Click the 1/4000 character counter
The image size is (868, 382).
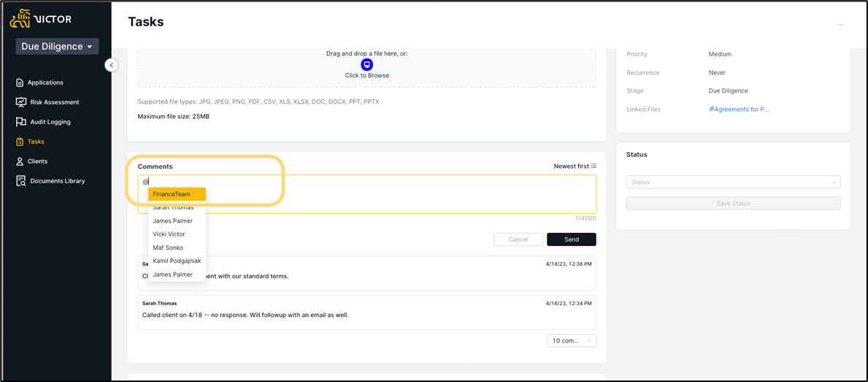click(585, 218)
